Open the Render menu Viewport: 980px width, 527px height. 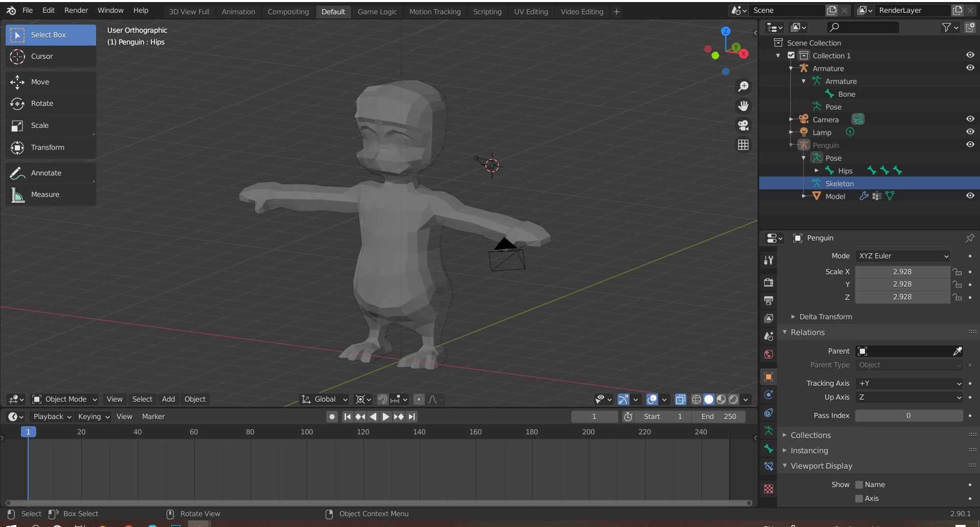click(x=76, y=10)
